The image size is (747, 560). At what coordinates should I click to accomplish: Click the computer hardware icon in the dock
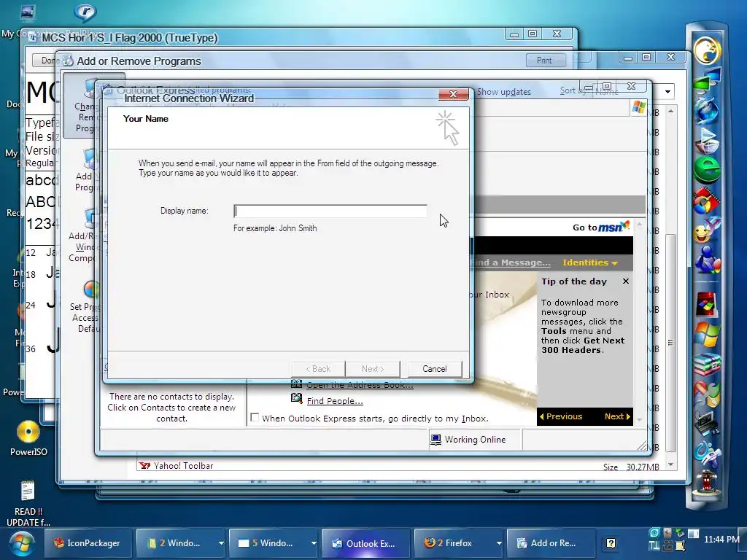coord(707,423)
